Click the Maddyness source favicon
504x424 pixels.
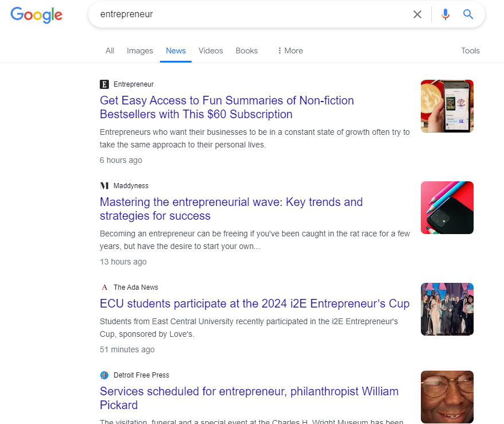coord(104,186)
